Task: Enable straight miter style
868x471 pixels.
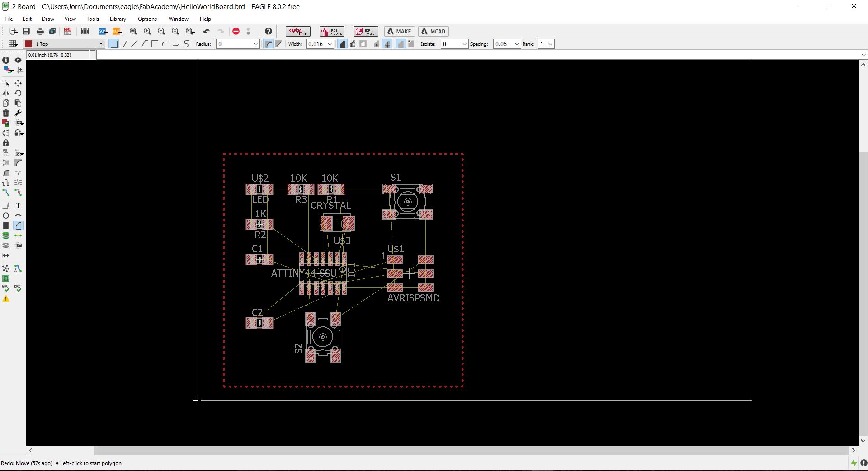Action: coord(279,44)
